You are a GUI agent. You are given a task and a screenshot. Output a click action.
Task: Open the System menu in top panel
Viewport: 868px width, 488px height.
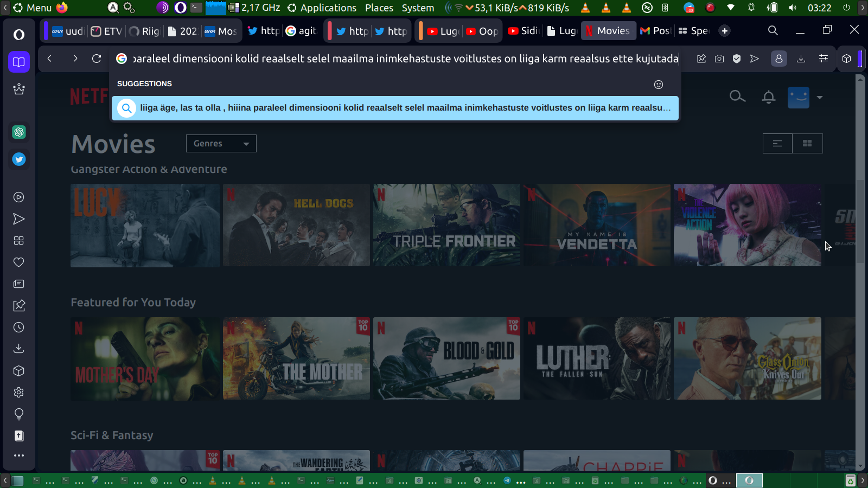click(418, 8)
